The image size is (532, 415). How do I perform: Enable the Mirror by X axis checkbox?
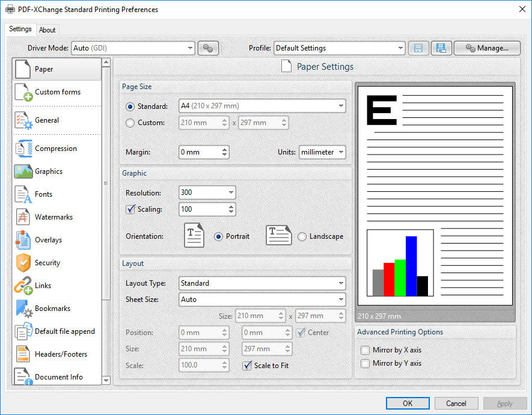point(365,349)
